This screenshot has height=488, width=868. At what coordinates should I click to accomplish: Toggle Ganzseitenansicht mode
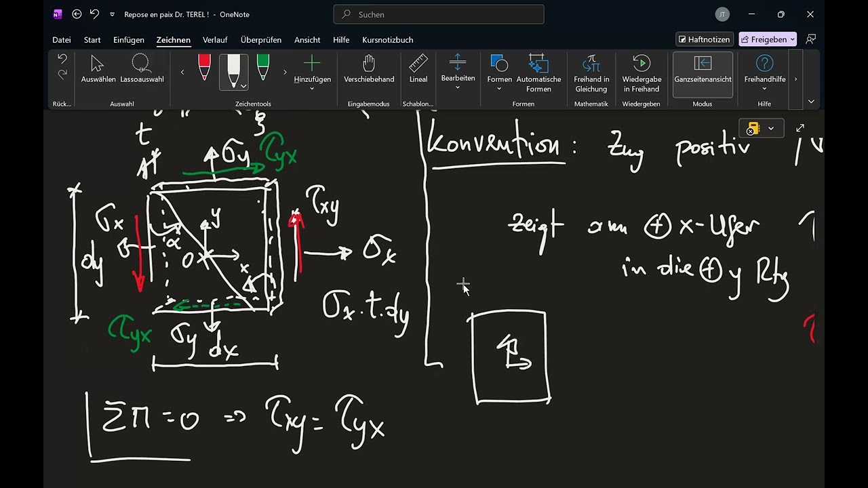[x=703, y=74]
